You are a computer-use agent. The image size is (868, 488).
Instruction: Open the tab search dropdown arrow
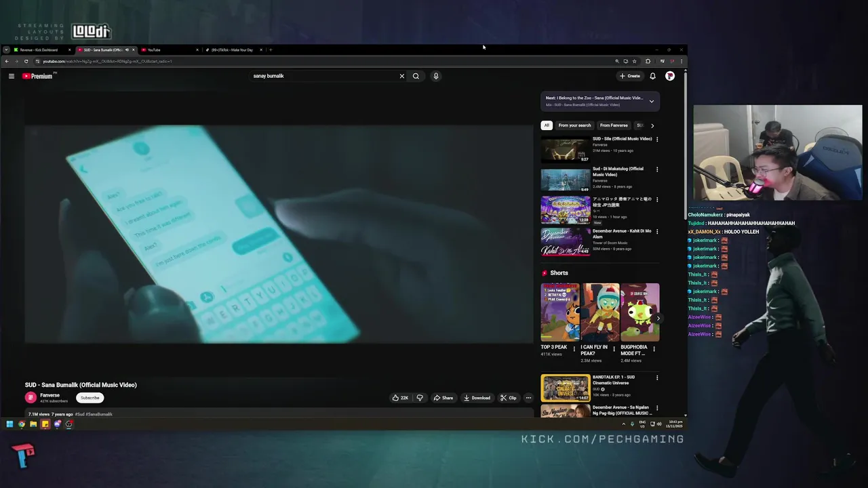pyautogui.click(x=6, y=49)
